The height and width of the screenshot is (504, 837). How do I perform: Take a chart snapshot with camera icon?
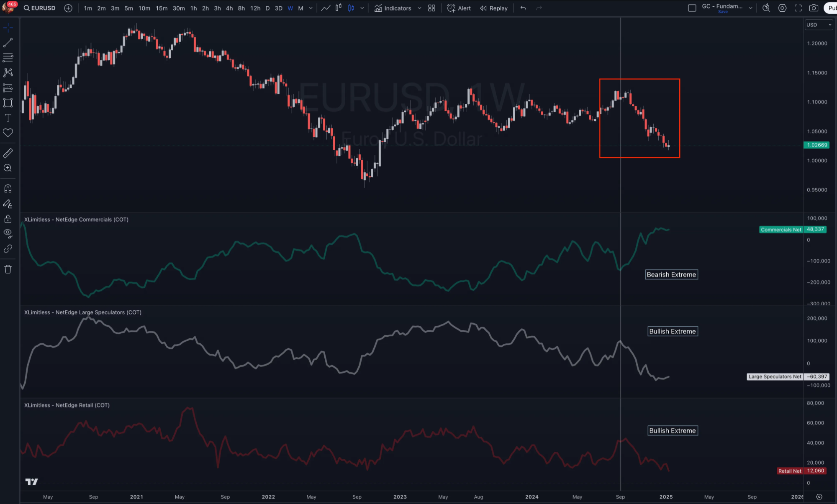coord(814,8)
